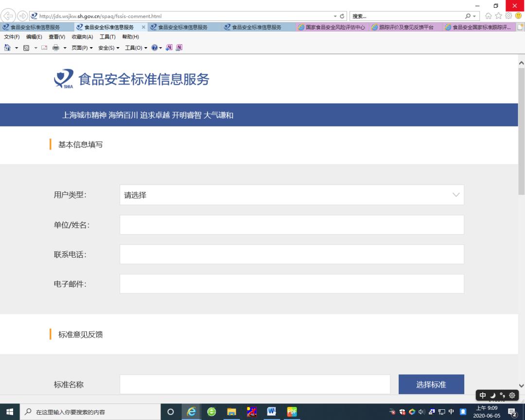Expand the Help icon dropdown arrow
Screen dimensions: 525x420
pos(160,48)
